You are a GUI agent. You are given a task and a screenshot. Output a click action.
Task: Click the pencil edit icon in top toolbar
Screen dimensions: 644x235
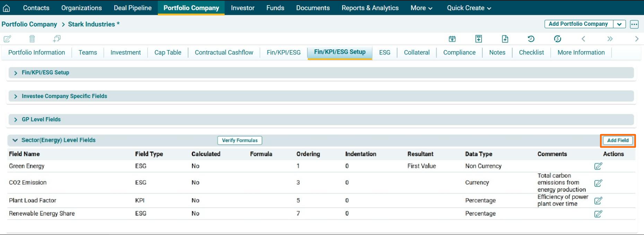7,39
